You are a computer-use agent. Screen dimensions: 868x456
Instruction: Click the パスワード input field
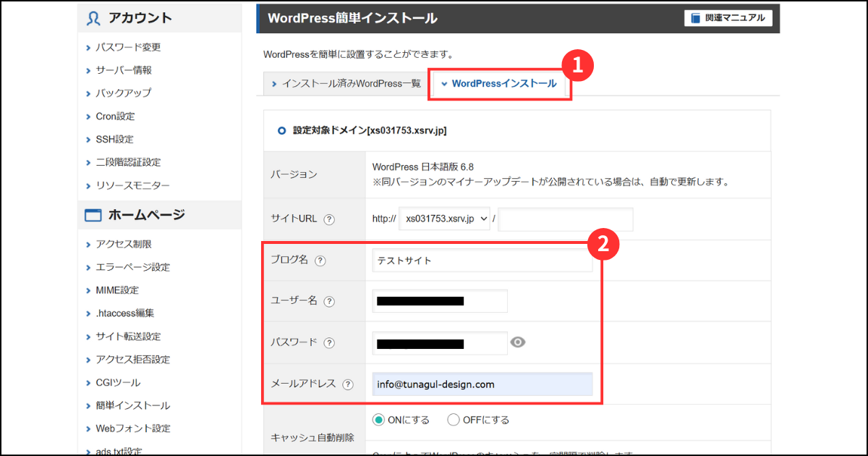[440, 343]
